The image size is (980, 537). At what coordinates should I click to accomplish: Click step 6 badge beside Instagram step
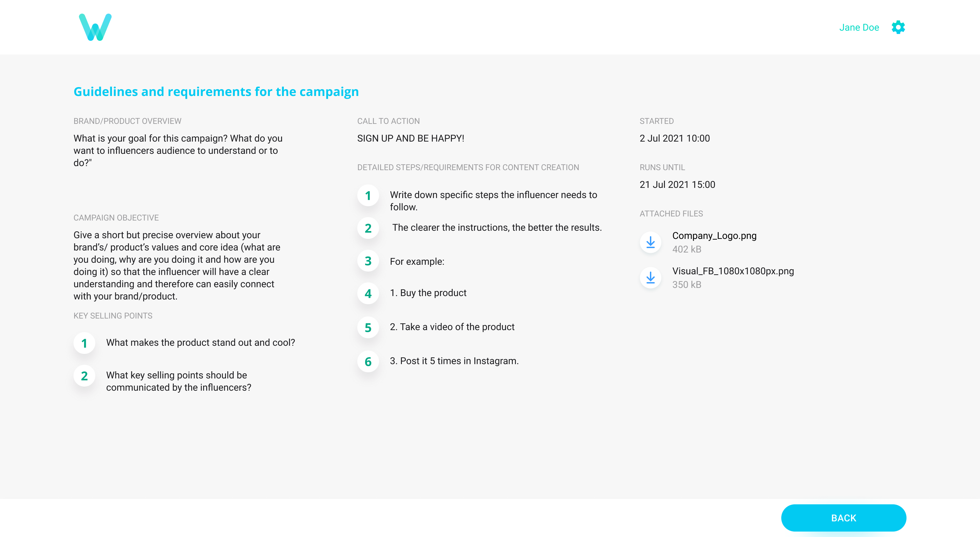368,361
